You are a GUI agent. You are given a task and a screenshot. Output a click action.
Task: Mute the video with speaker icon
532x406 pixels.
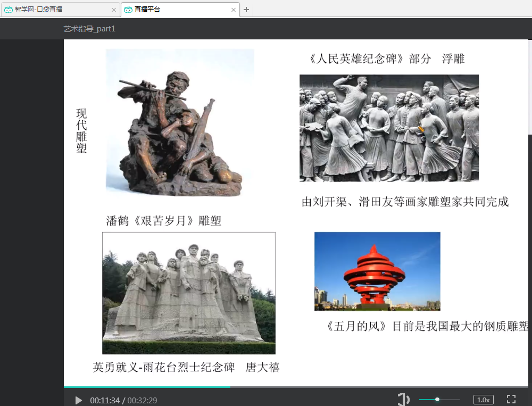pos(403,400)
